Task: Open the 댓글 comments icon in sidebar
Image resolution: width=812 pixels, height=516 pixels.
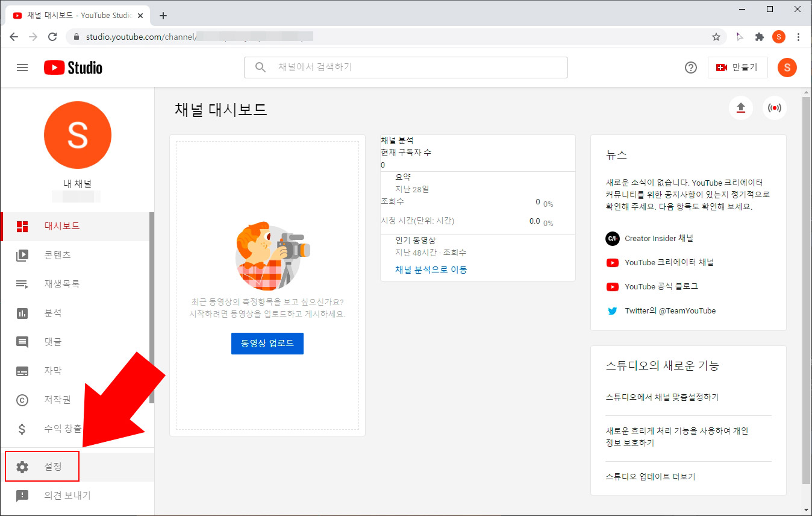Action: pos(22,342)
